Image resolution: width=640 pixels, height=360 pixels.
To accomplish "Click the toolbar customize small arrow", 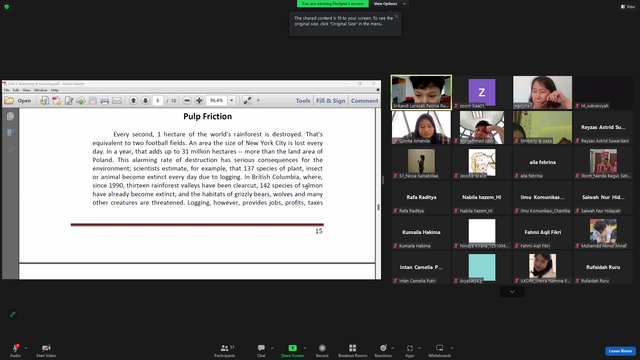I will click(258, 100).
